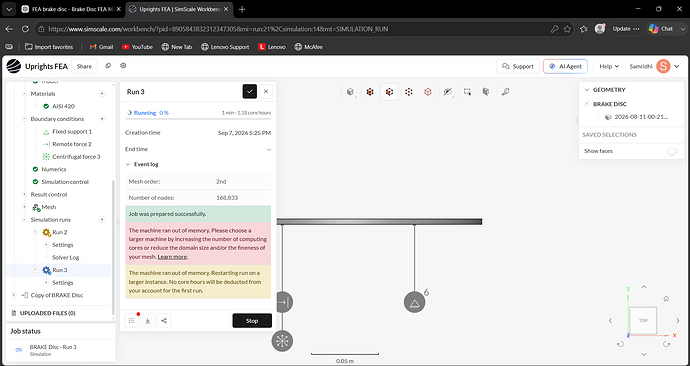Reset view with the home icon

tap(666, 299)
